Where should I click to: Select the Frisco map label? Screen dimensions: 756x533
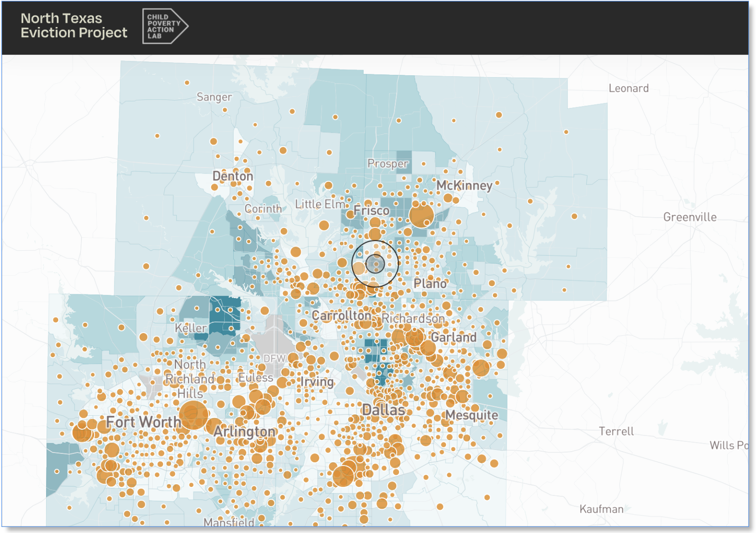(x=371, y=211)
